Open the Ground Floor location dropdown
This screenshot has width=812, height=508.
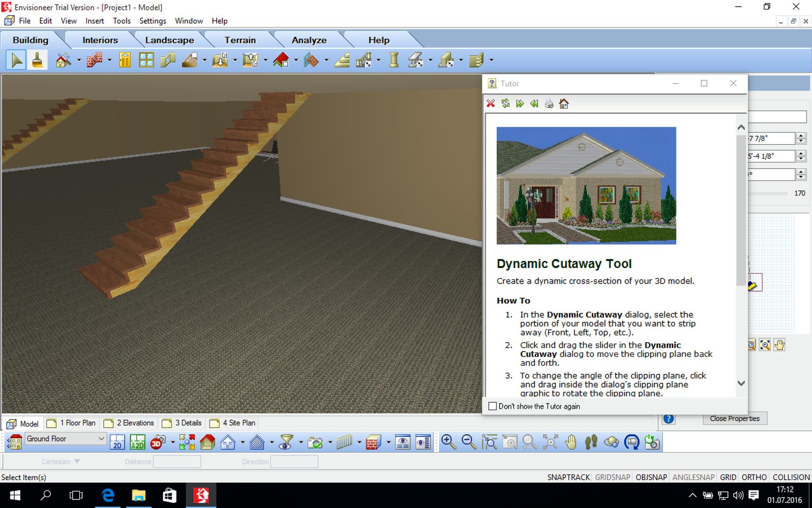[x=65, y=439]
